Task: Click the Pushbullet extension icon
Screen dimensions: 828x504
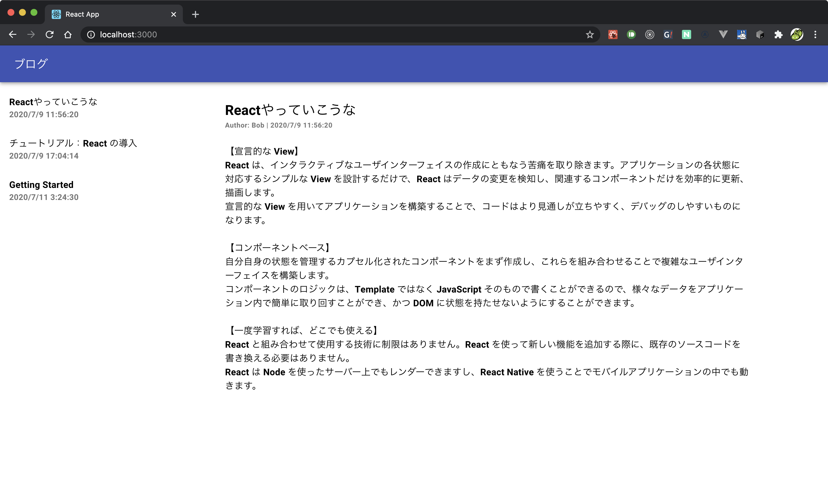Action: (x=631, y=34)
